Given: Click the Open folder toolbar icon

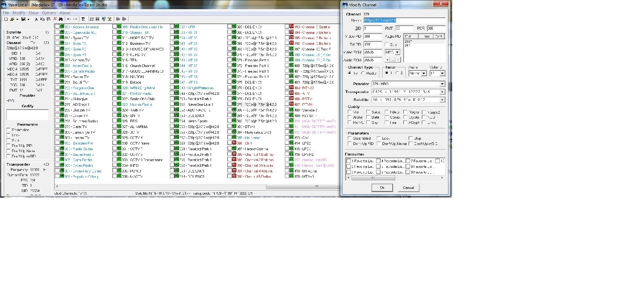Looking at the screenshot, I should (x=12, y=19).
